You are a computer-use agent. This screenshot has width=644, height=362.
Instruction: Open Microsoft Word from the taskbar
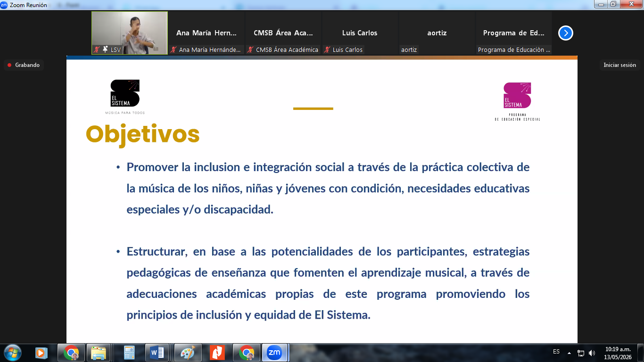157,353
